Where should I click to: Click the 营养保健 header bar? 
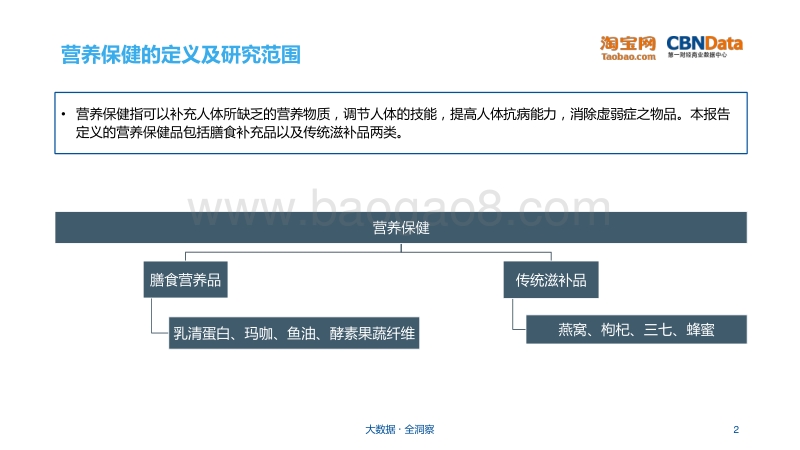point(401,228)
